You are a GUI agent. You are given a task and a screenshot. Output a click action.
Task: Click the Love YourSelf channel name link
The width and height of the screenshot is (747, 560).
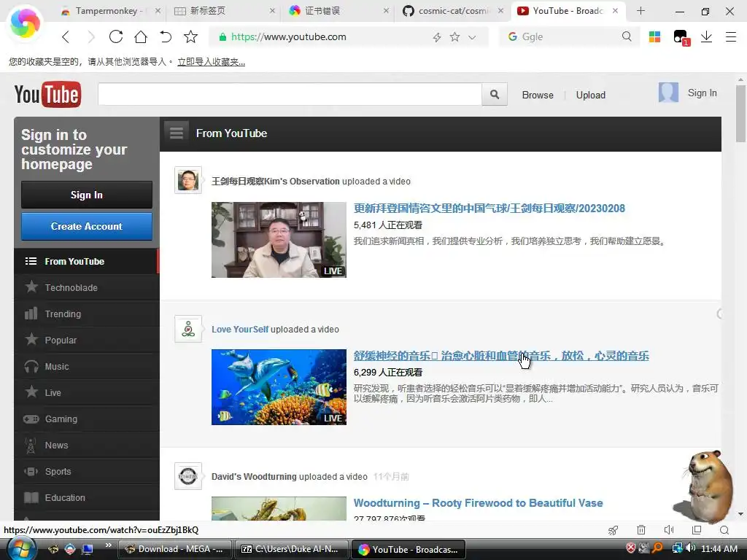tap(240, 329)
